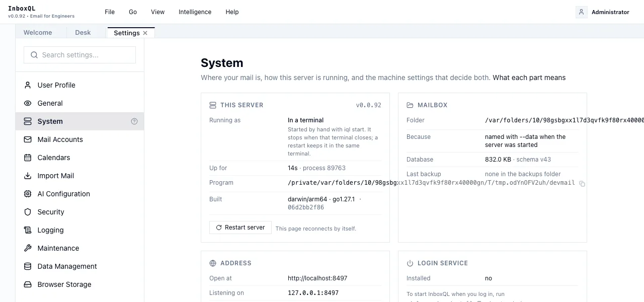644x302 pixels.
Task: Click the Data Management database icon
Action: (28, 266)
